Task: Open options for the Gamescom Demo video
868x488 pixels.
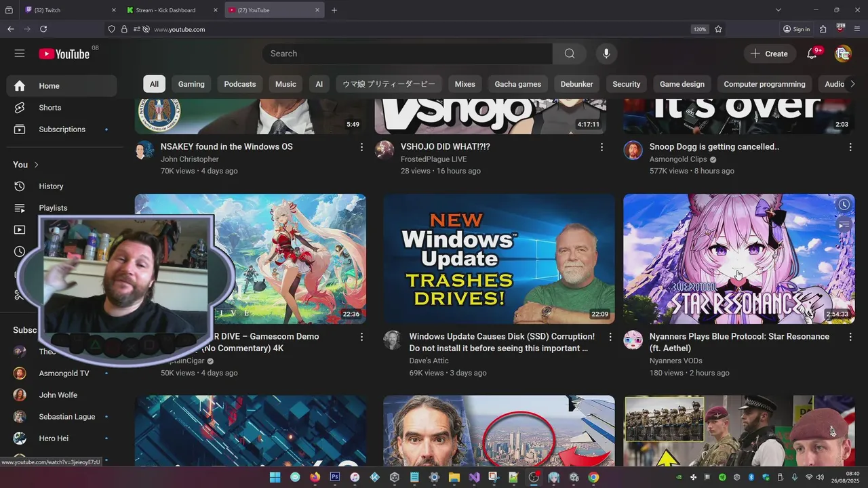Action: click(x=361, y=337)
